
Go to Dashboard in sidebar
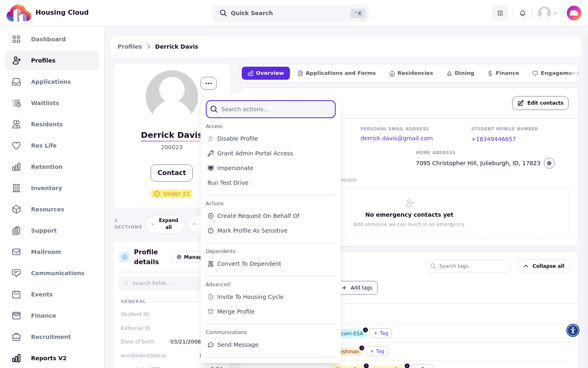(52, 39)
